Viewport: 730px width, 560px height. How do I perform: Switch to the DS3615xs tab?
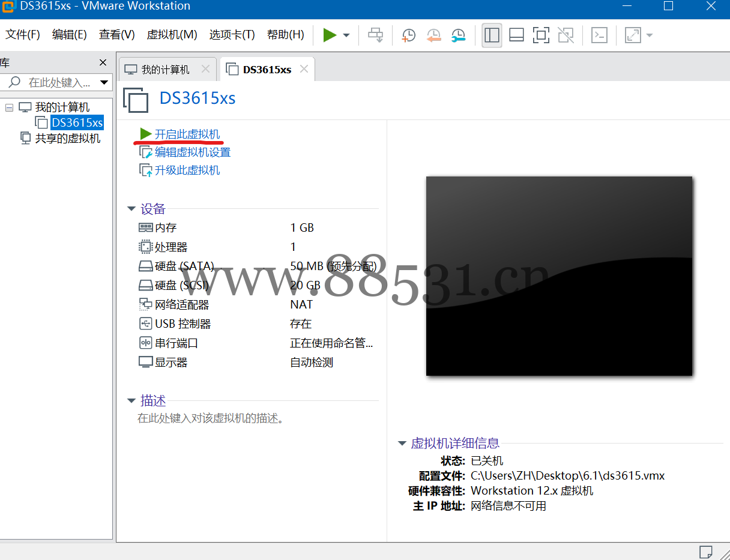point(267,70)
